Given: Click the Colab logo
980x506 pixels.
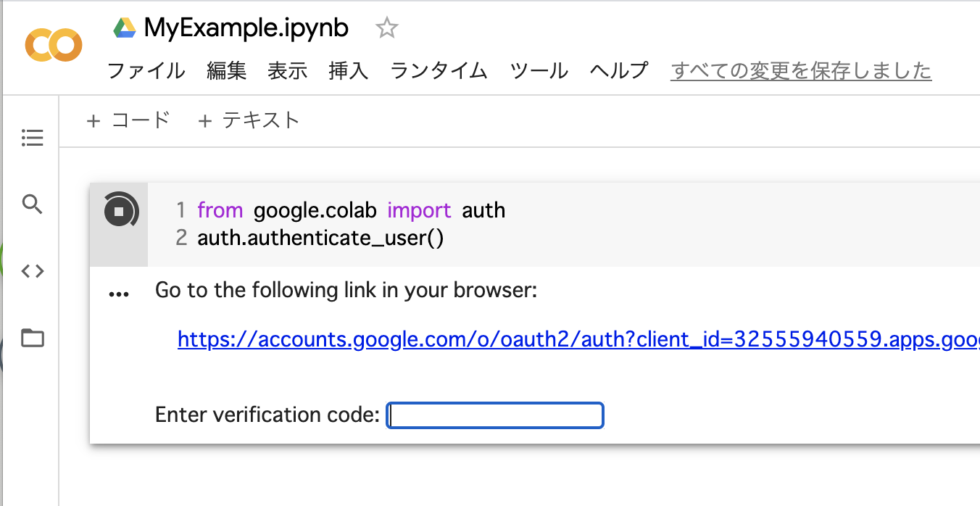Looking at the screenshot, I should click(53, 46).
